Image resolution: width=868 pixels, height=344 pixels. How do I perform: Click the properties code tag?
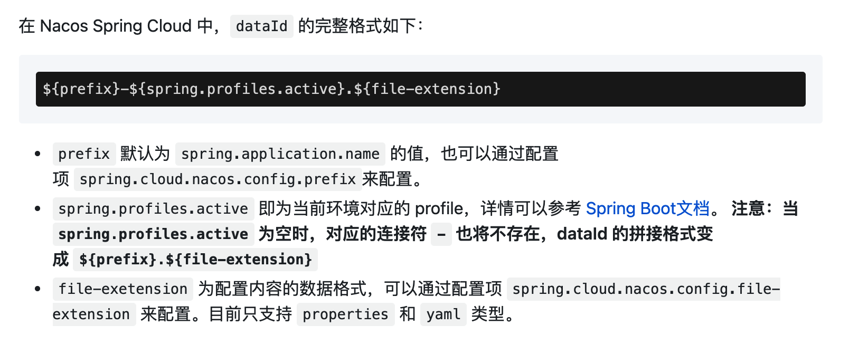(x=345, y=314)
